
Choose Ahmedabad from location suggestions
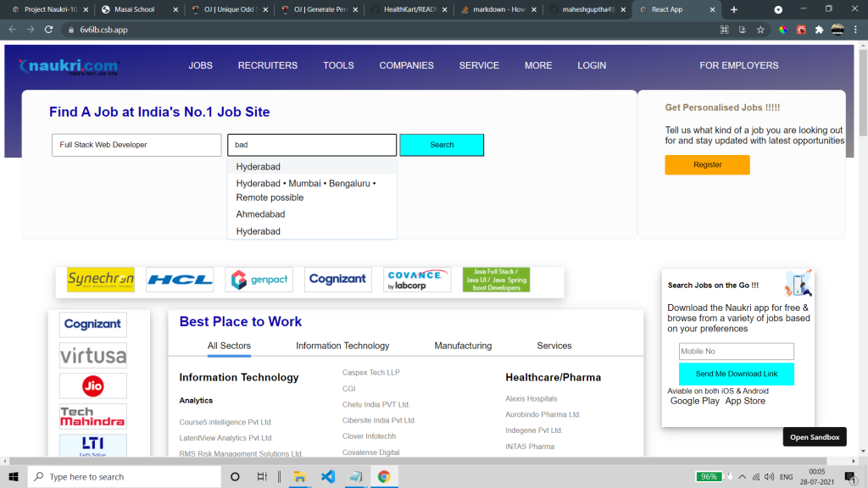click(x=260, y=214)
